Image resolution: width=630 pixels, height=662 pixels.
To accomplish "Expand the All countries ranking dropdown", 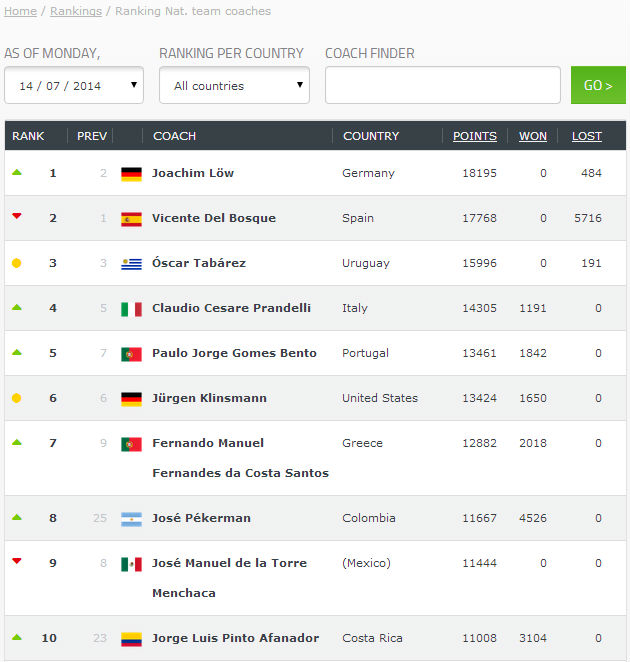I will click(234, 86).
